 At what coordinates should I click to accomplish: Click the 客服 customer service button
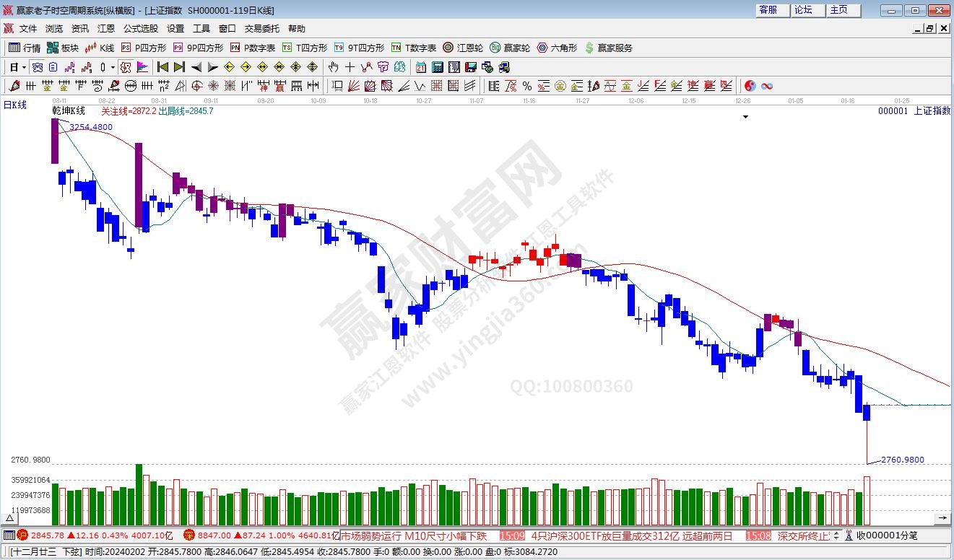768,10
